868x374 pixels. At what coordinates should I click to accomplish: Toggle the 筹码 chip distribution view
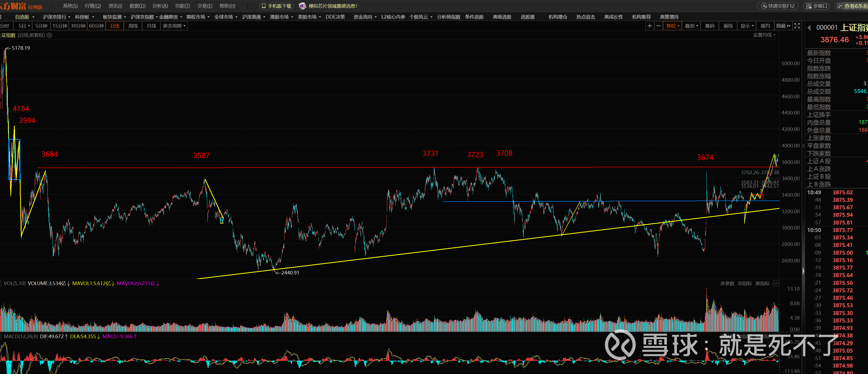[710, 26]
